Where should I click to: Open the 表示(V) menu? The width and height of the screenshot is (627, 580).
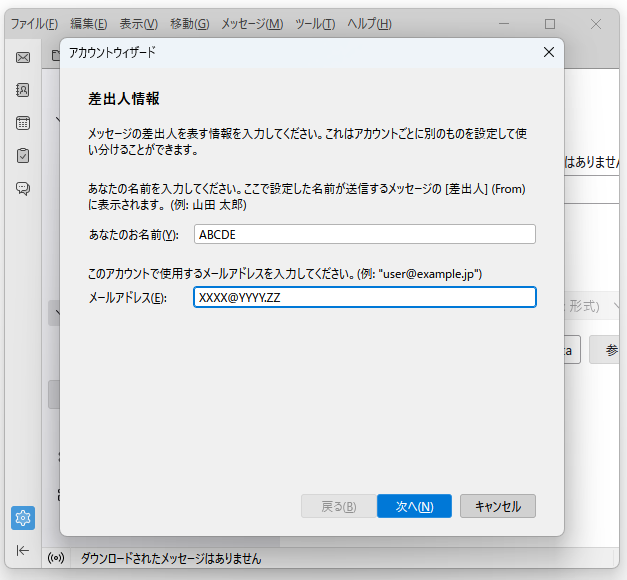tap(138, 23)
